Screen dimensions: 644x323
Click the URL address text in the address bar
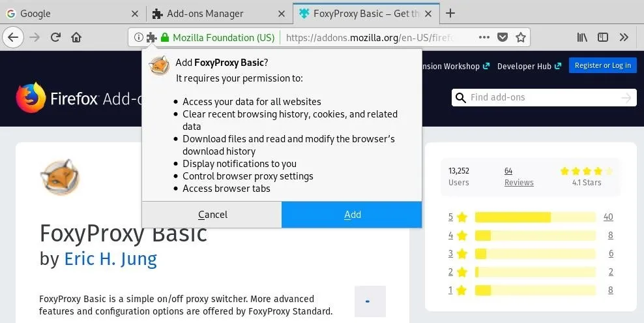pyautogui.click(x=370, y=38)
